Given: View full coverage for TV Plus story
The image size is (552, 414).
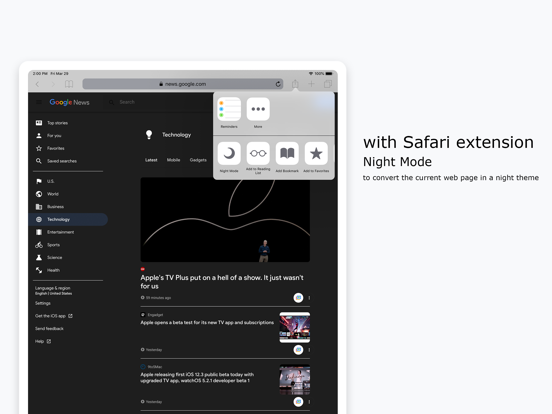Looking at the screenshot, I should 298,298.
